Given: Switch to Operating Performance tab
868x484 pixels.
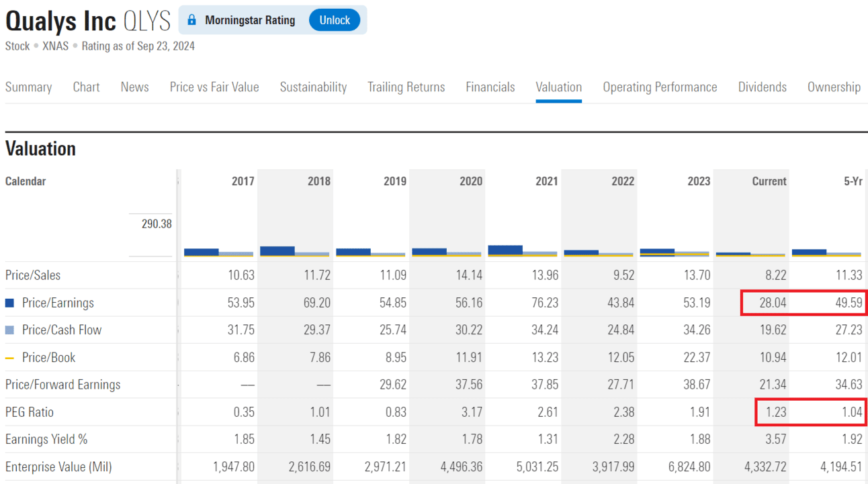Looking at the screenshot, I should click(x=660, y=87).
